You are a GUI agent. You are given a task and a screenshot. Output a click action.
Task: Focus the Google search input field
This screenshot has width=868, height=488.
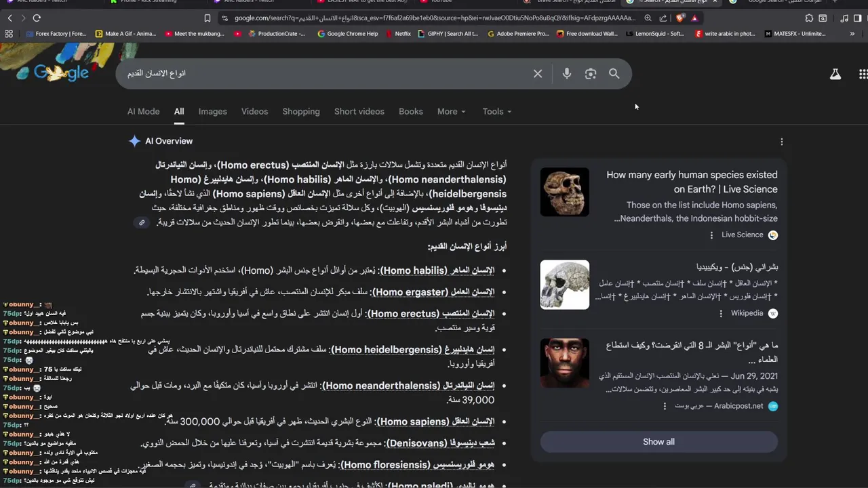pos(325,73)
